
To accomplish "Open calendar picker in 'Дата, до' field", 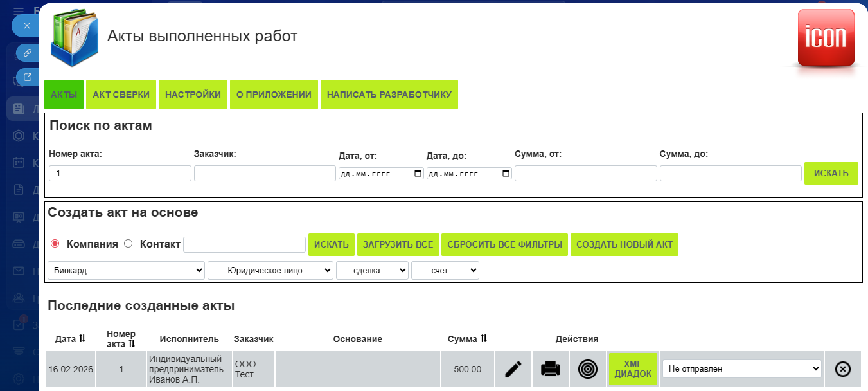I will pyautogui.click(x=506, y=174).
